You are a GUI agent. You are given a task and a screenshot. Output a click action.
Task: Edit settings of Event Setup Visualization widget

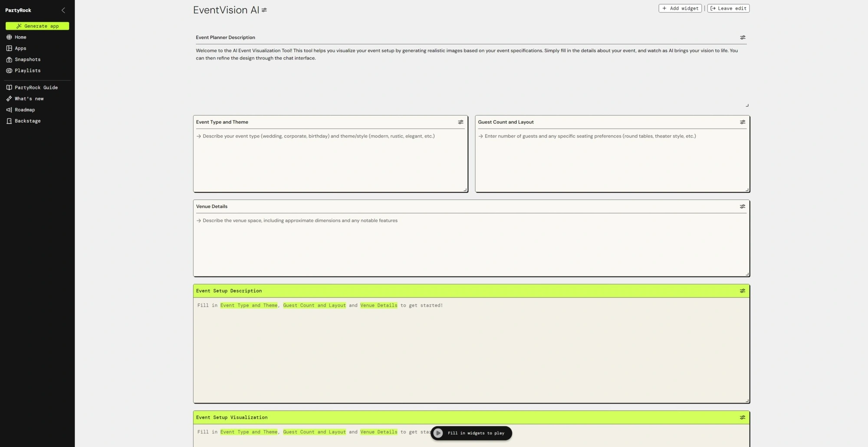point(743,417)
